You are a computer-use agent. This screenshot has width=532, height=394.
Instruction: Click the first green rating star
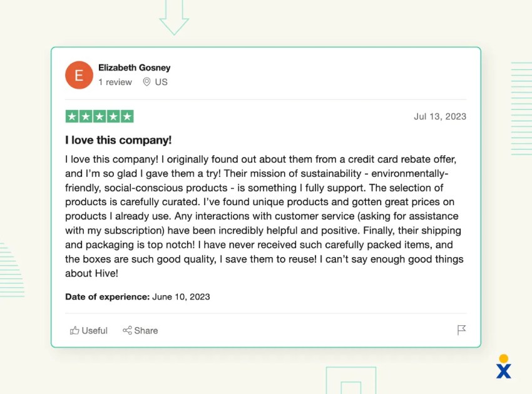pos(72,116)
